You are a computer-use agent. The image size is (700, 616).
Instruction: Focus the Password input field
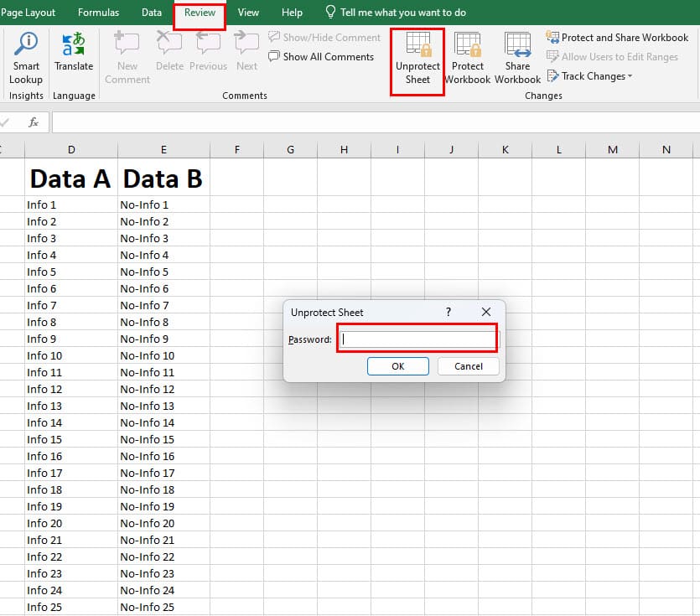pos(417,339)
